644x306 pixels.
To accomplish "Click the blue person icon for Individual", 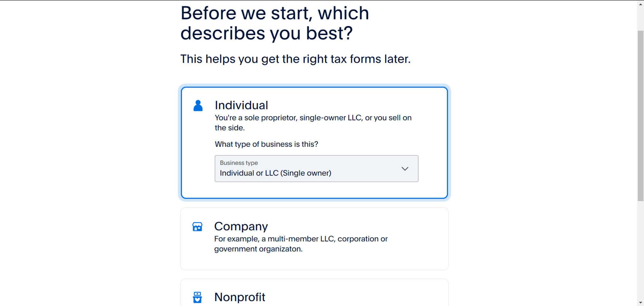I will pos(197,105).
